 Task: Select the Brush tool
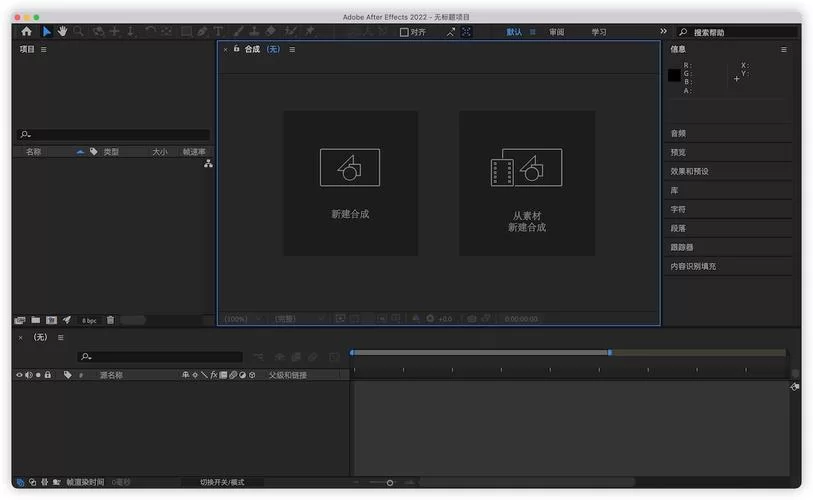tap(238, 32)
